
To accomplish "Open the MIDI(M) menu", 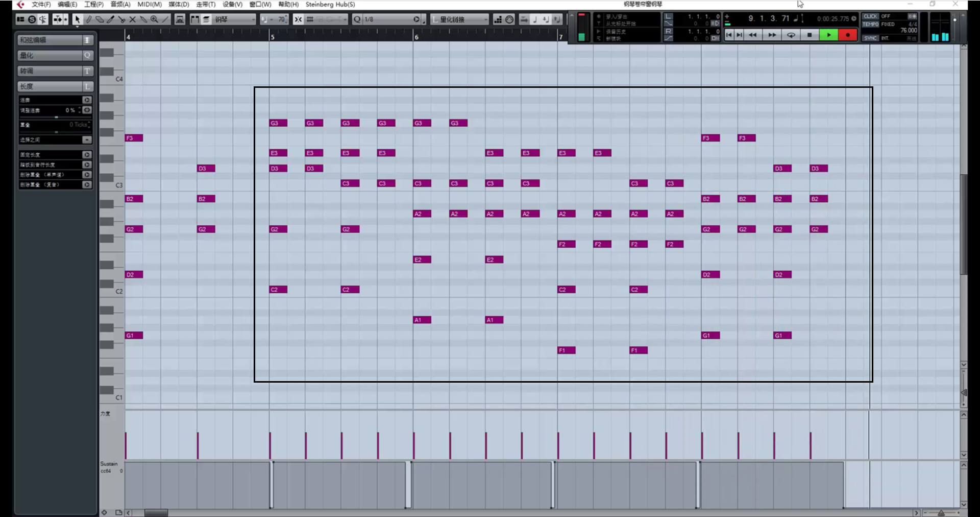I will pyautogui.click(x=150, y=4).
